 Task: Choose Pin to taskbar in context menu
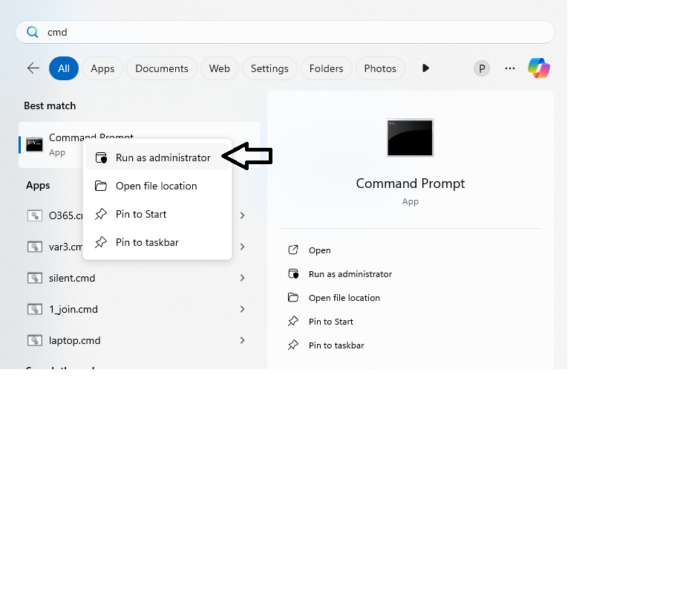[147, 242]
